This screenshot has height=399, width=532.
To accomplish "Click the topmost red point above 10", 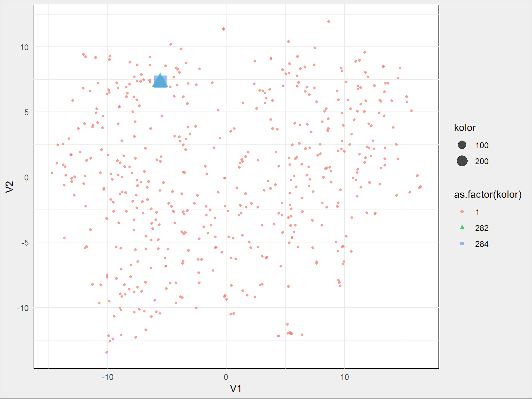I will point(329,21).
